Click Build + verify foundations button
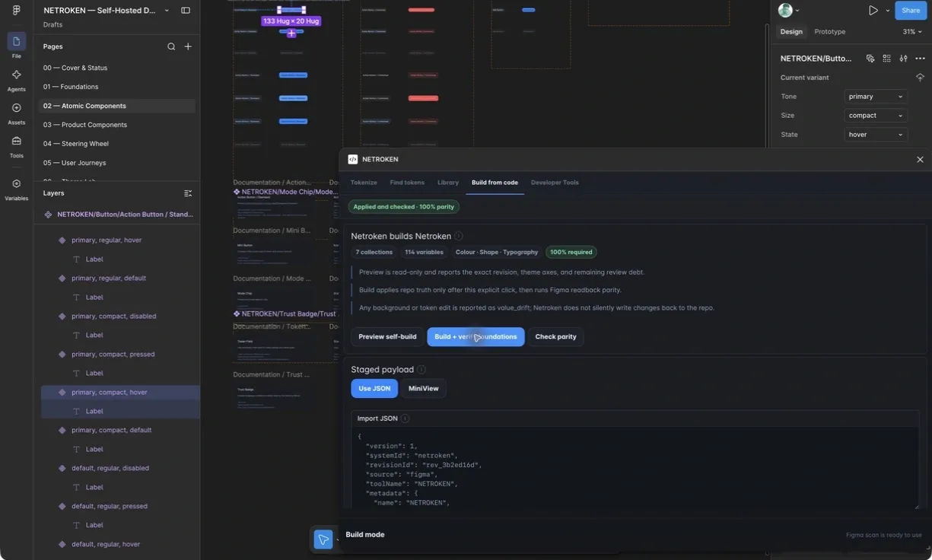This screenshot has height=560, width=932. pos(476,337)
